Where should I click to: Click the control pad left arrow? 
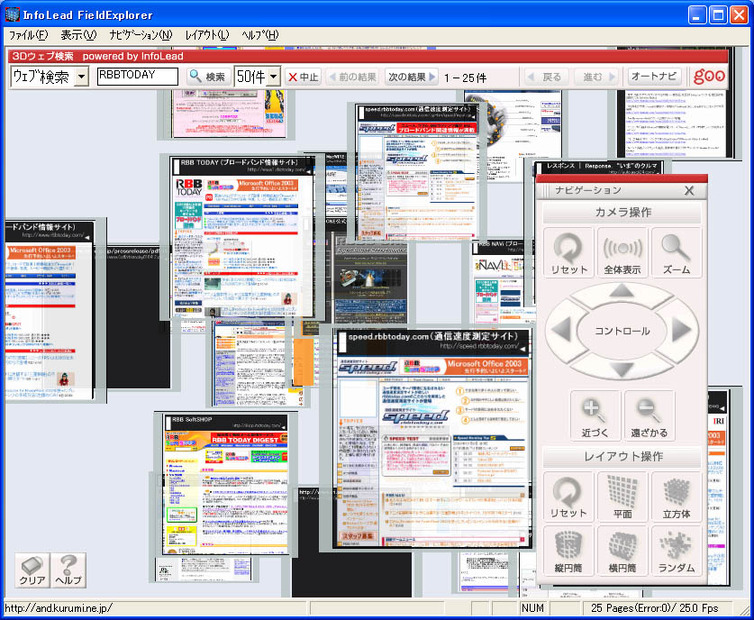click(x=561, y=331)
